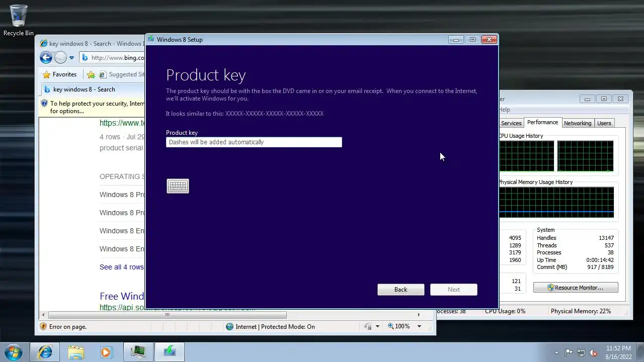Click the Internet Explorer Forward arrow button

click(60, 58)
